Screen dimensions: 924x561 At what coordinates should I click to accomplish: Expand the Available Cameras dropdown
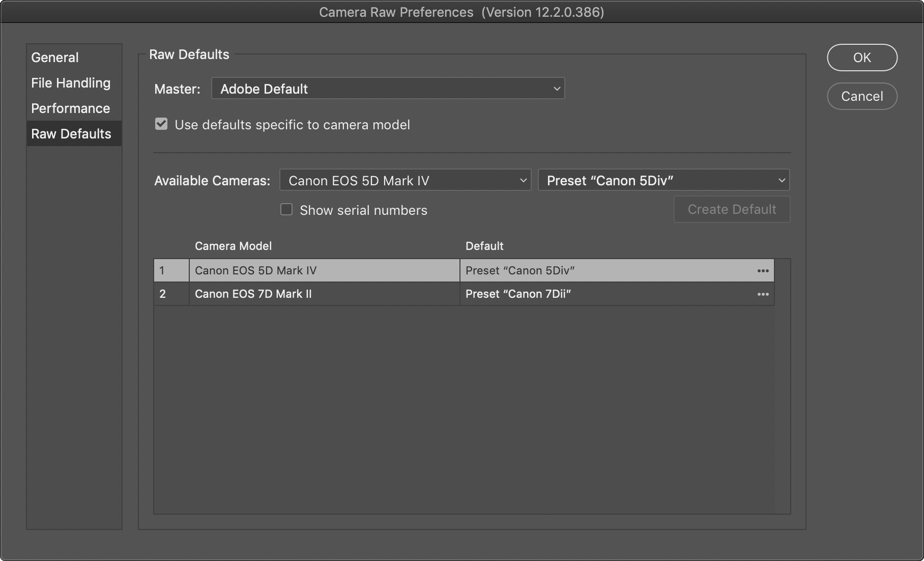(x=405, y=180)
